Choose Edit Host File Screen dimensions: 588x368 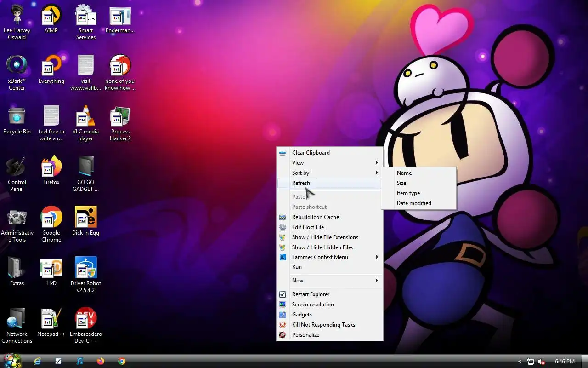[330, 227]
